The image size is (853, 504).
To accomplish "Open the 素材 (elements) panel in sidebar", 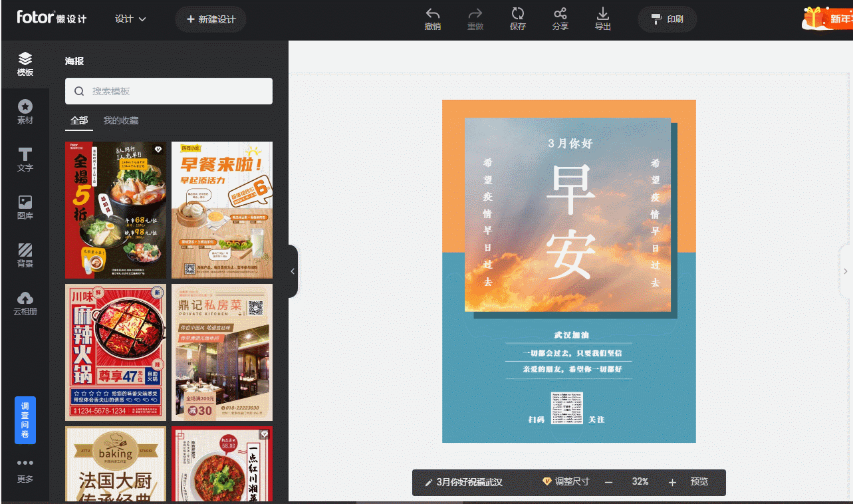I will coord(25,110).
